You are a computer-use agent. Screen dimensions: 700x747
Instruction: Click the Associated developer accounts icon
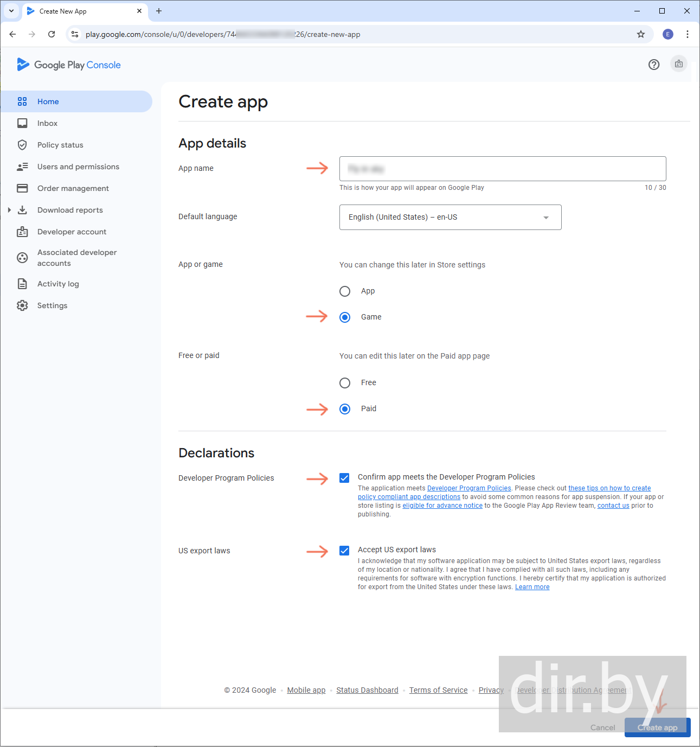[x=22, y=258]
